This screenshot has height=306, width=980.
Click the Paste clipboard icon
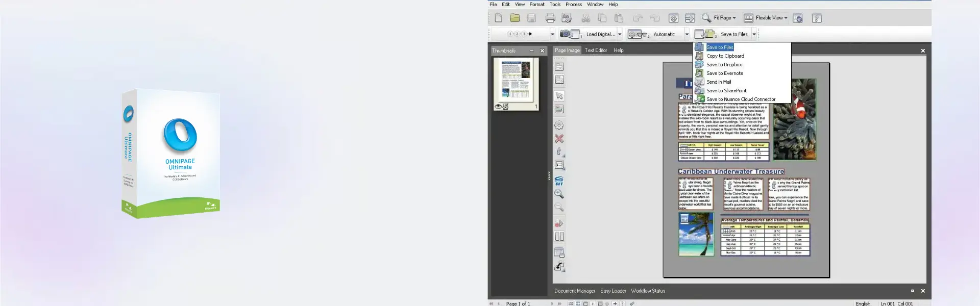pos(619,18)
